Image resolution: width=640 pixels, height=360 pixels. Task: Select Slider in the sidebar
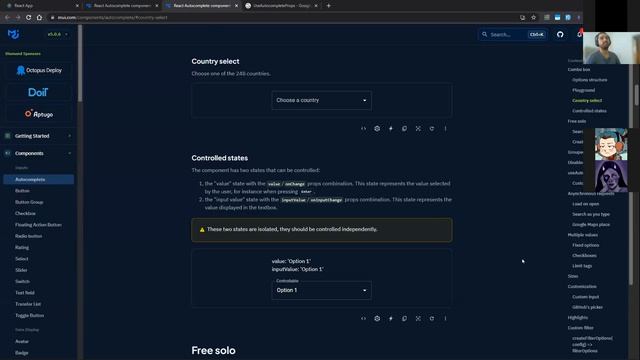[x=21, y=270]
